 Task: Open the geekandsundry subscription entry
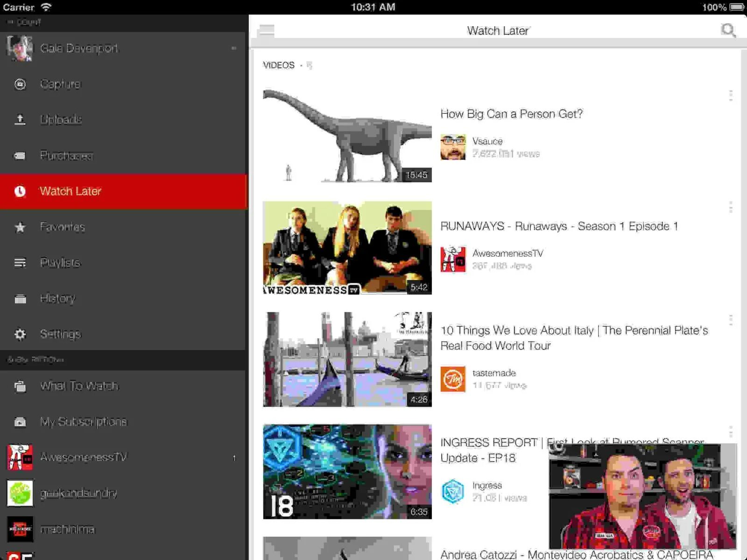[x=122, y=493]
